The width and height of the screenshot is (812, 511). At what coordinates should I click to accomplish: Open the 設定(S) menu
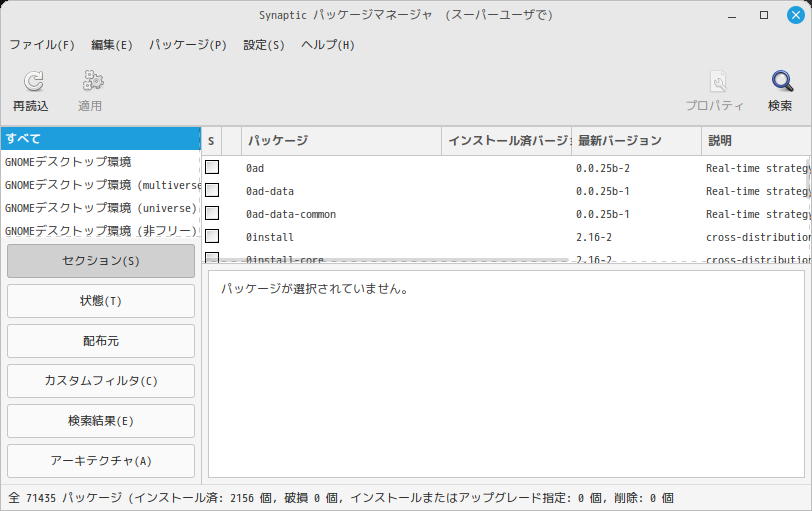pos(264,45)
